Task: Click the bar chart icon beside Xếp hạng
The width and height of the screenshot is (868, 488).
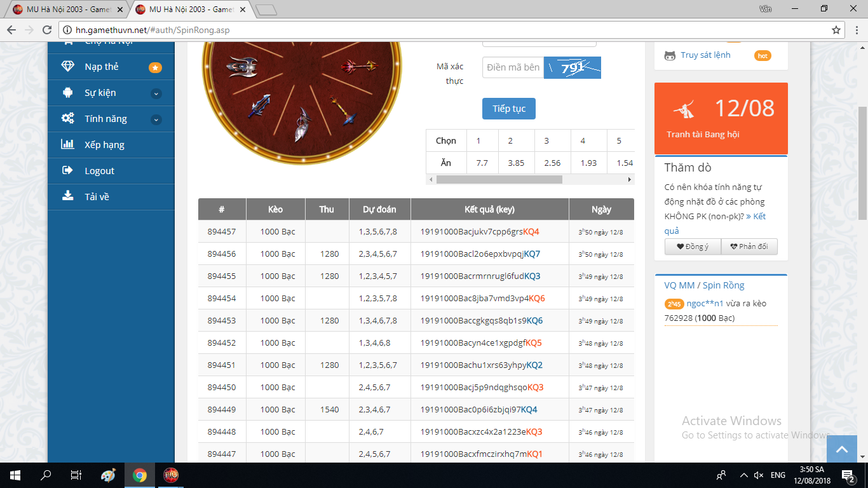Action: pos(67,144)
